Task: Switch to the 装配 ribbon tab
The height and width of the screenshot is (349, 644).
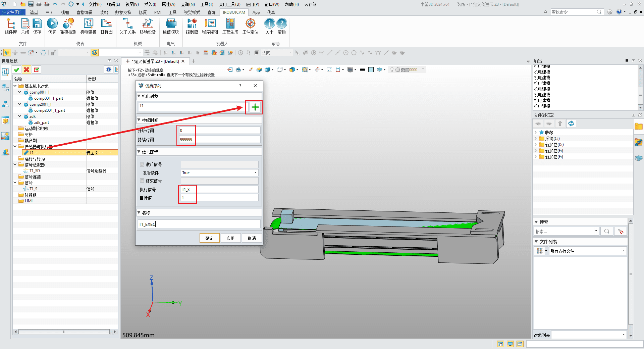Action: (x=104, y=12)
